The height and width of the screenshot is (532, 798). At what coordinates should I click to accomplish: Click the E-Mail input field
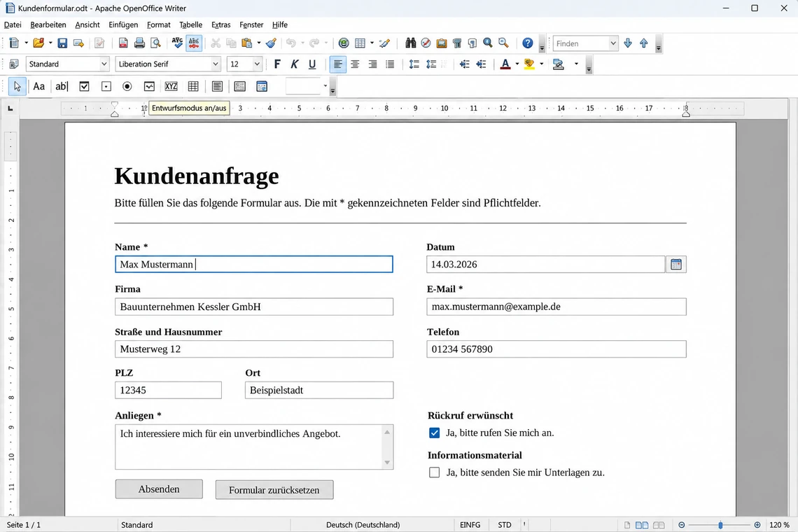(556, 307)
